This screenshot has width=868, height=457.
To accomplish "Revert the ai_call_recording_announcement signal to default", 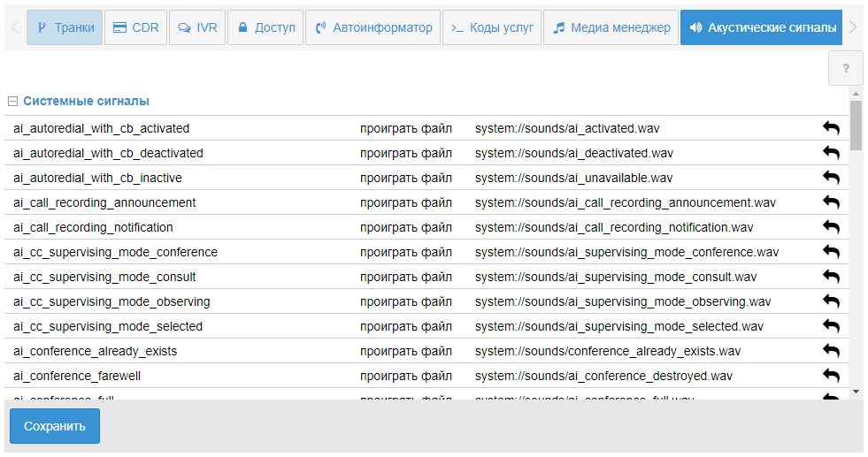I will click(x=831, y=202).
